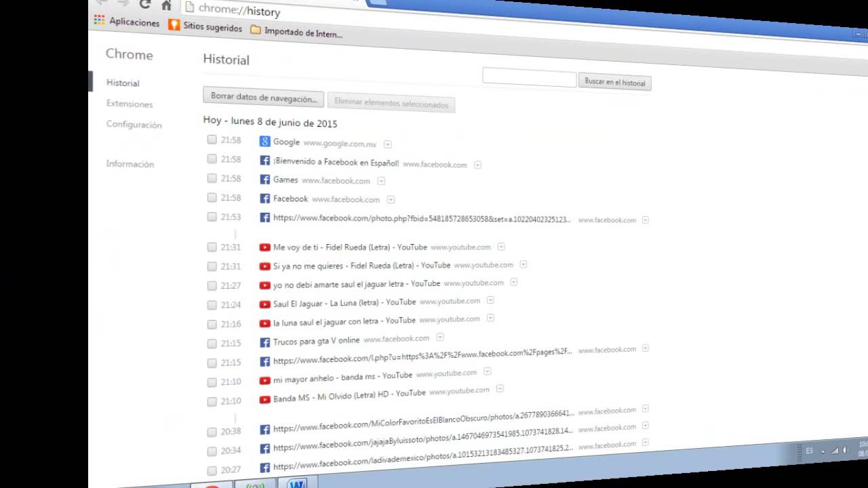This screenshot has height=488, width=868.
Task: Open dropdown arrow for yo no debi amarte
Action: pyautogui.click(x=514, y=282)
